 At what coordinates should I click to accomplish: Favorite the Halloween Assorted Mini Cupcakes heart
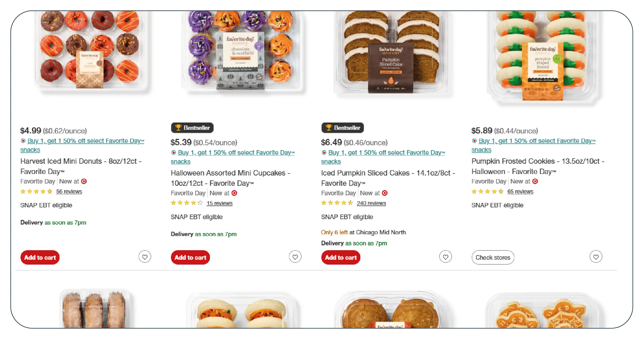[295, 257]
